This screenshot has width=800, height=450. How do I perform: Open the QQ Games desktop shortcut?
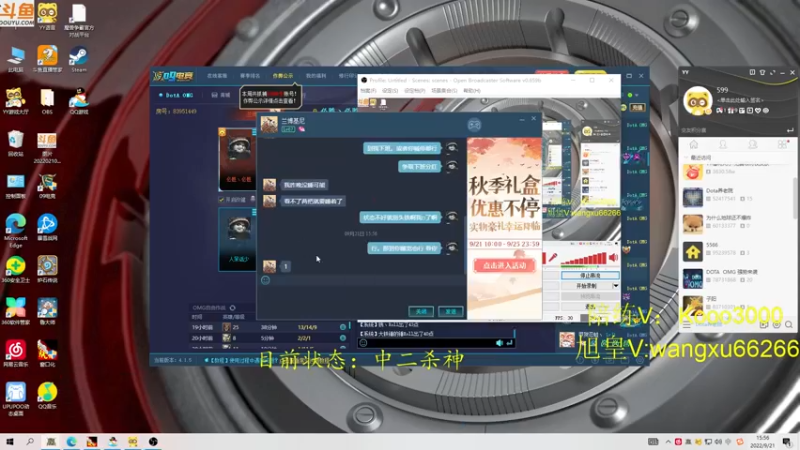point(79,100)
